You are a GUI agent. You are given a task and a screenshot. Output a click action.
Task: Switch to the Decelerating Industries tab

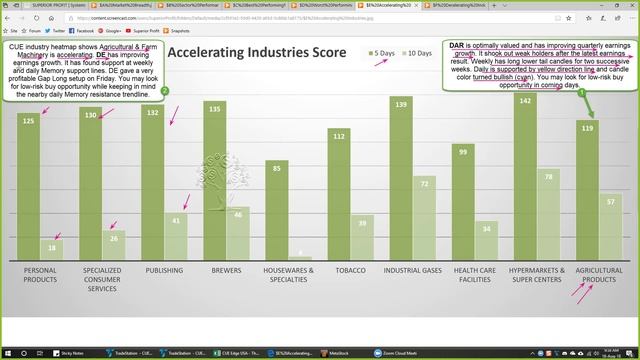point(455,6)
